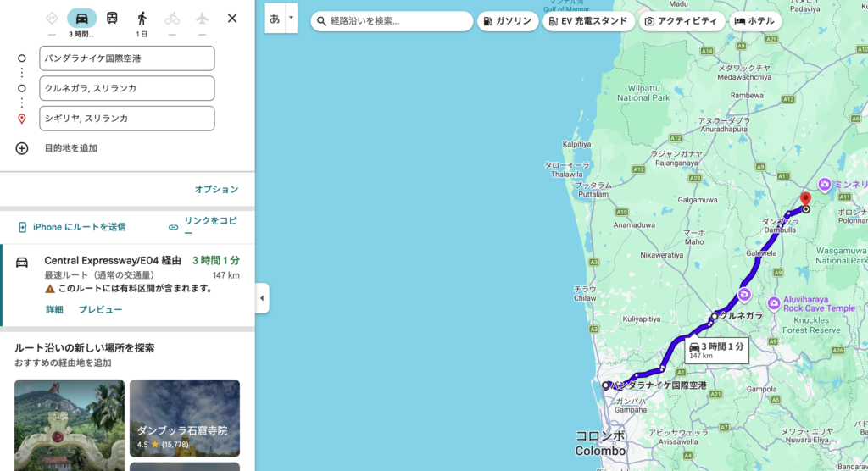Edit the バンダラナイケ国際空港 start field

coord(127,58)
